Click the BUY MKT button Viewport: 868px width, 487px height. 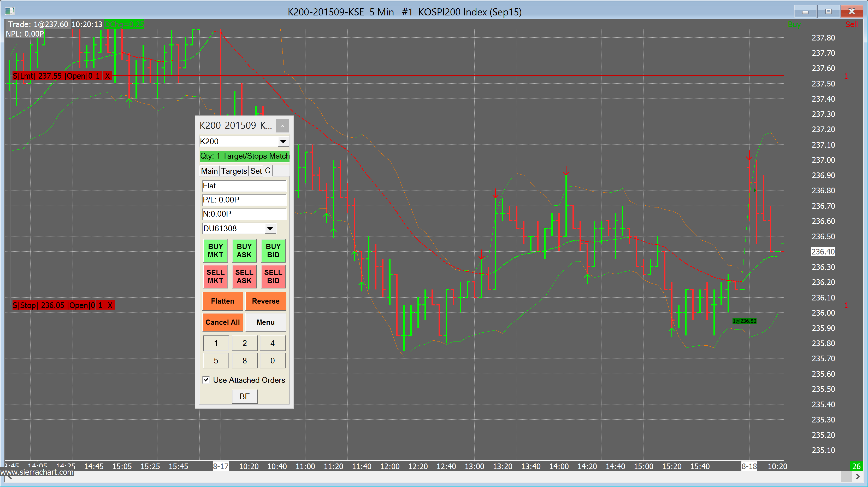[x=215, y=251]
